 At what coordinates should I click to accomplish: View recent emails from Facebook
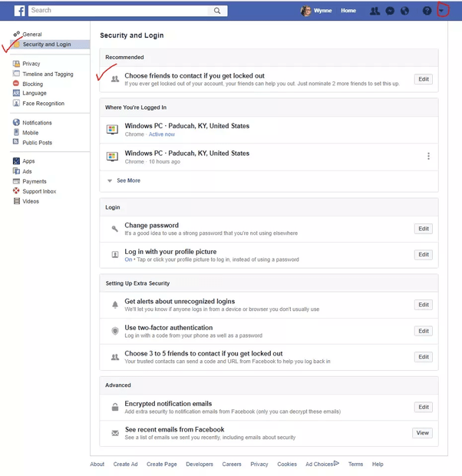pyautogui.click(x=423, y=433)
